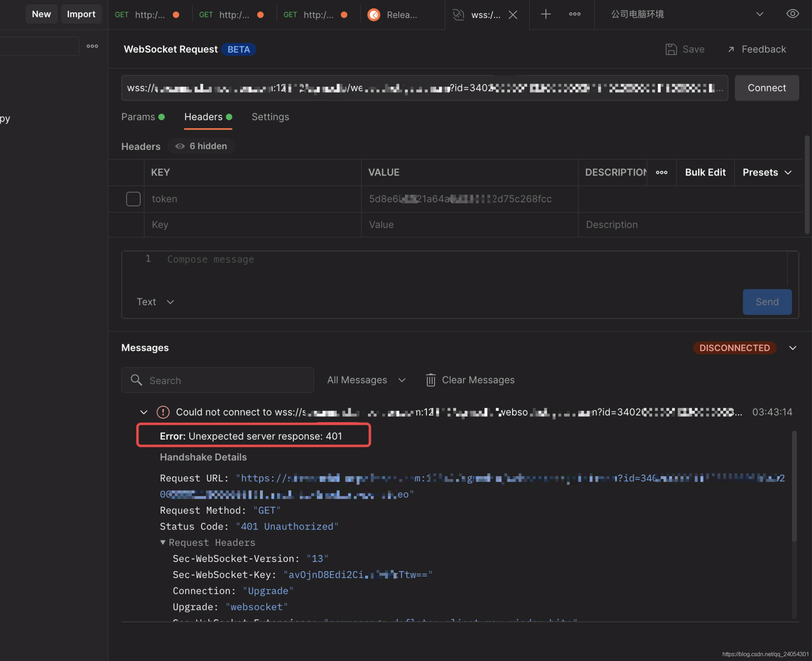Click the Send button
Image resolution: width=812 pixels, height=661 pixels.
tap(767, 301)
